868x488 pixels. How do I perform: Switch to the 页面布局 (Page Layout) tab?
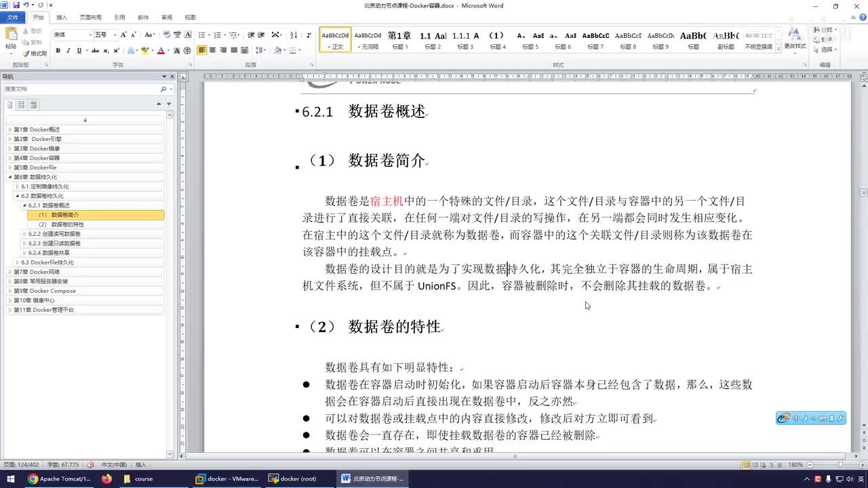point(91,18)
